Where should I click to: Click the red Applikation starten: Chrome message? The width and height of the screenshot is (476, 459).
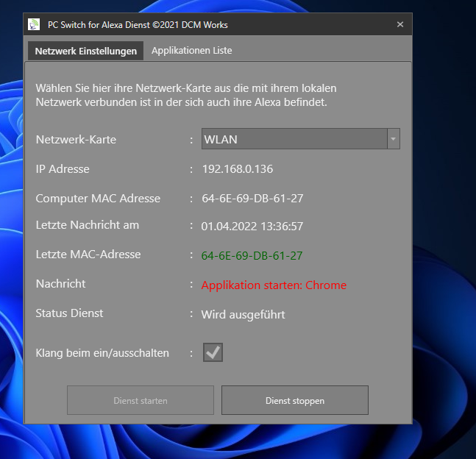pos(274,285)
